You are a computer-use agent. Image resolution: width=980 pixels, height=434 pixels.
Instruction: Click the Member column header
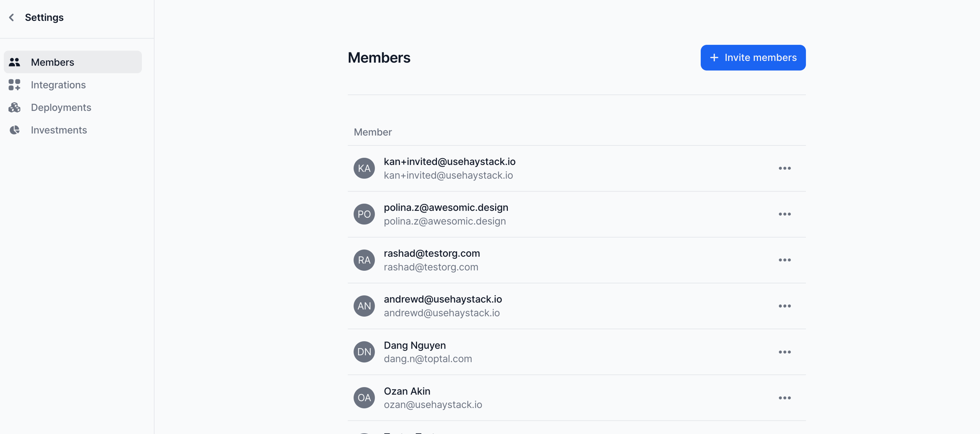[x=373, y=132]
